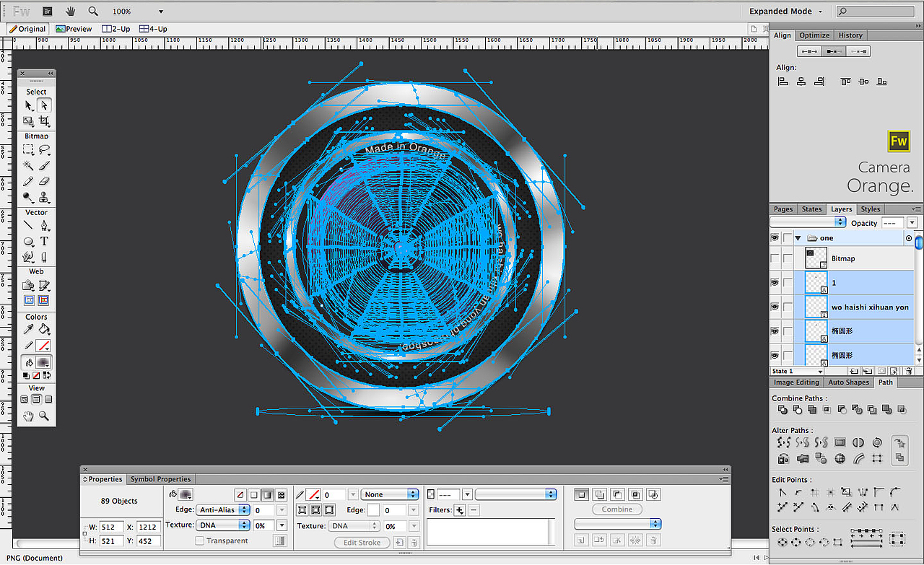Switch to 2-Up view tab

click(115, 29)
